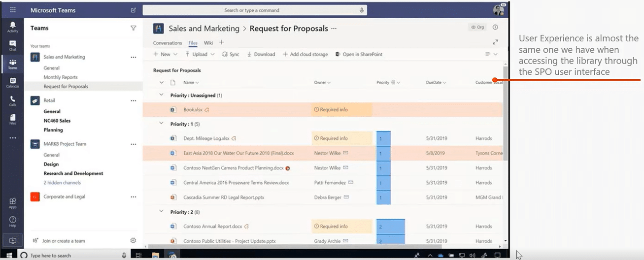Open the user profile picture menu
This screenshot has width=644, height=260.
[498, 10]
